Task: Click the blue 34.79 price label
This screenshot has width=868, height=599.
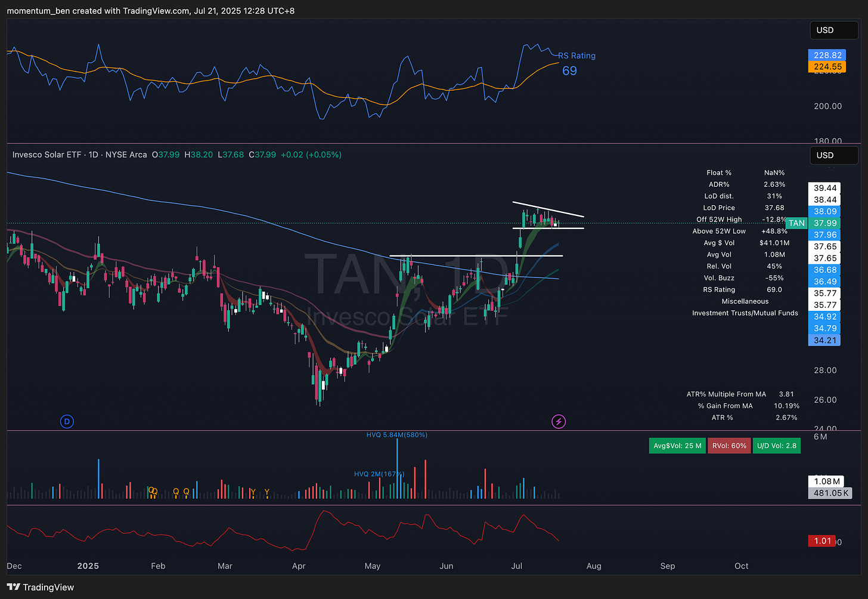Action: (825, 328)
